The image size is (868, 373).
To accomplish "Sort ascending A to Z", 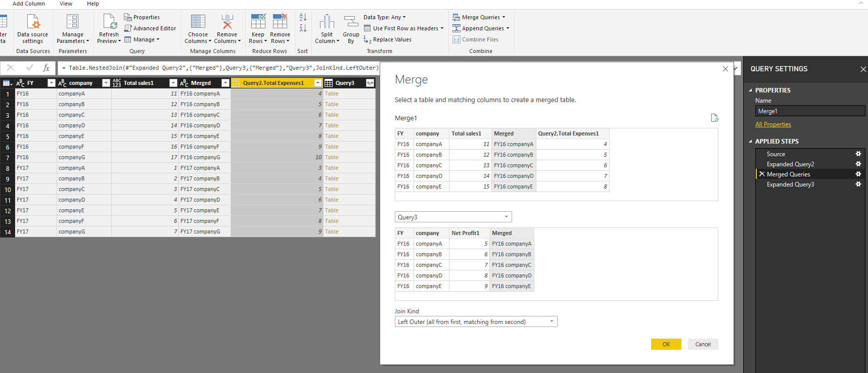I will pyautogui.click(x=303, y=17).
